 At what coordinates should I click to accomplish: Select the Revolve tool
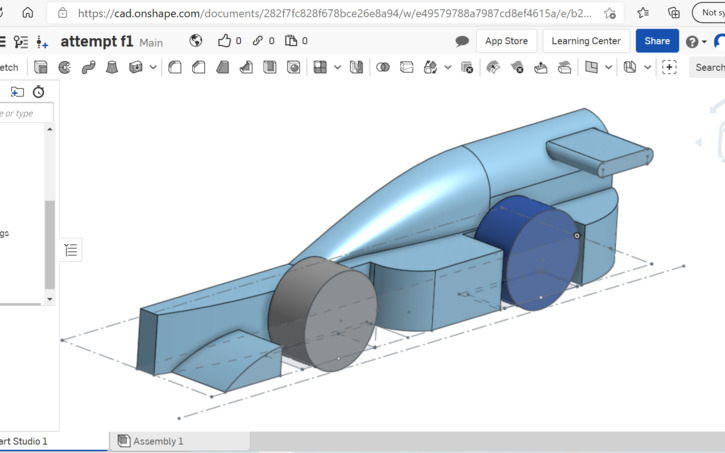(65, 67)
